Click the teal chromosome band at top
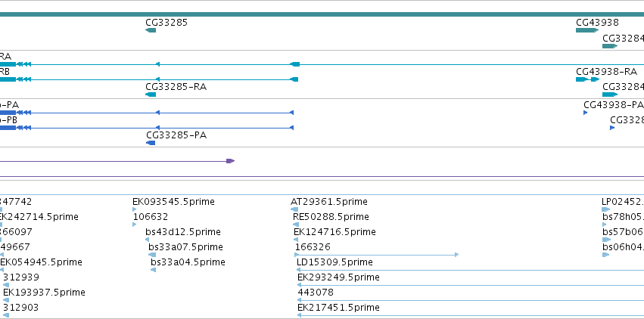This screenshot has width=644, height=319. click(x=322, y=14)
